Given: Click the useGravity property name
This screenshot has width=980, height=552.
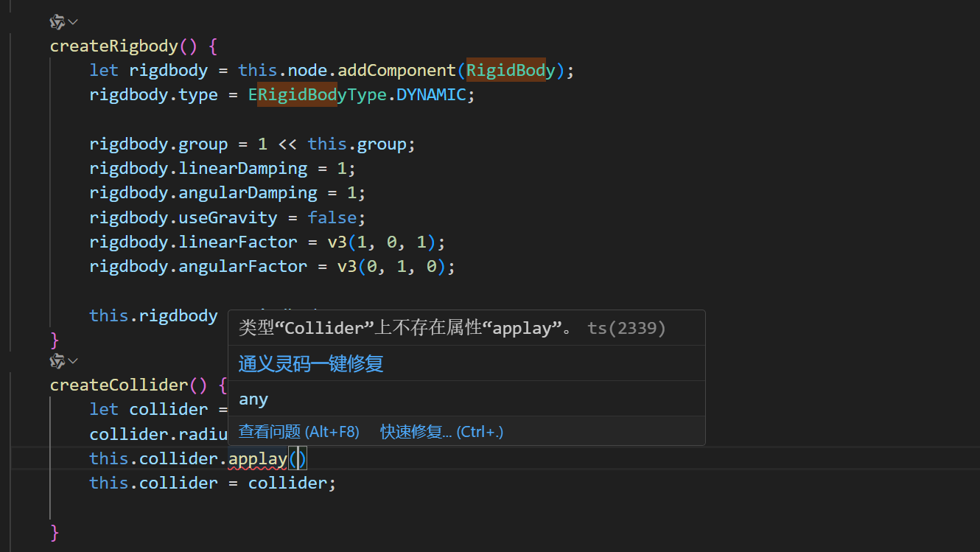Looking at the screenshot, I should (228, 218).
